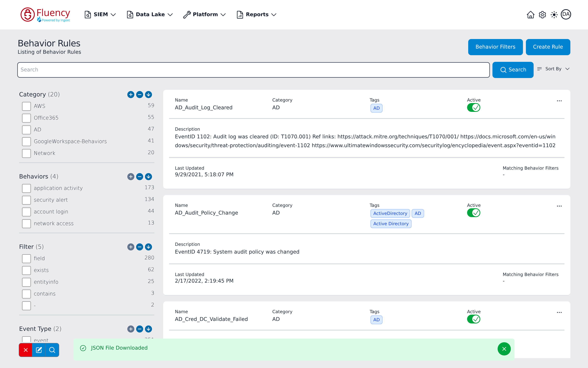This screenshot has width=588, height=368.
Task: Click the blue edit pencil icon
Action: point(39,350)
